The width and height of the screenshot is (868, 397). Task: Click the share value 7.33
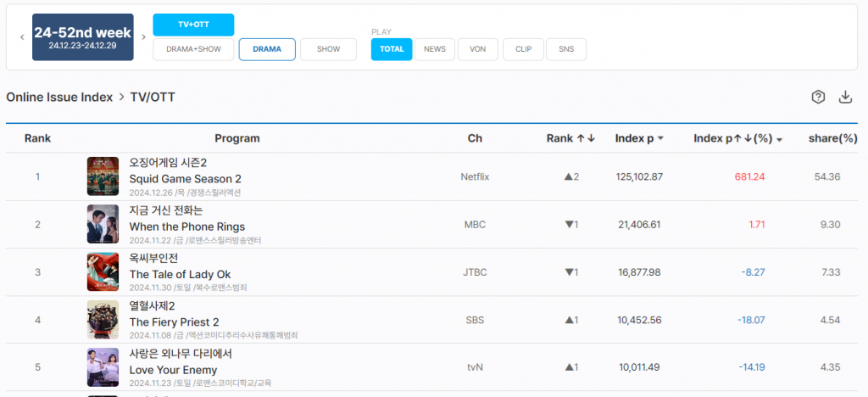coord(831,272)
